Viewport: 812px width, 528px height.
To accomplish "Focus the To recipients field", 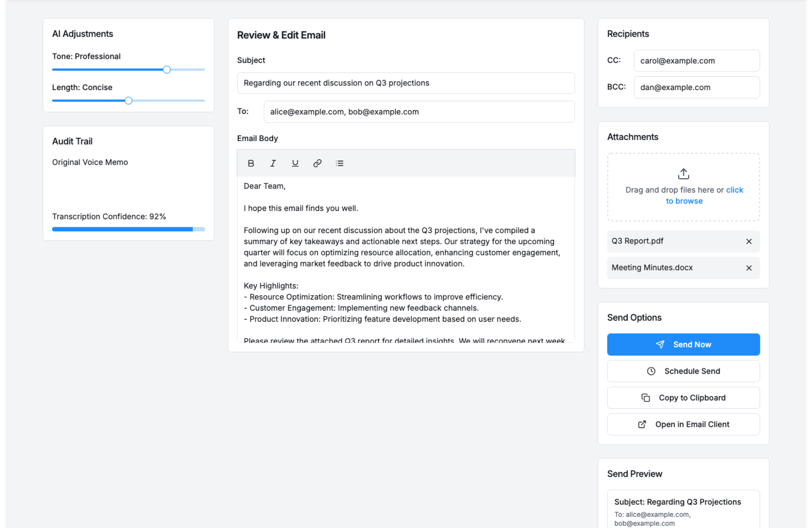I will pos(419,112).
